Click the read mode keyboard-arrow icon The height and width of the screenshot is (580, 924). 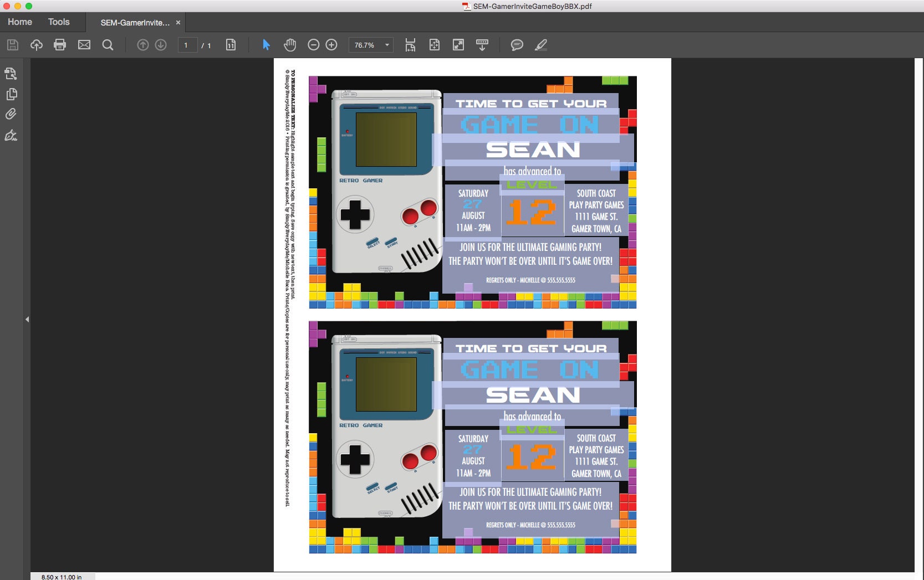[482, 45]
